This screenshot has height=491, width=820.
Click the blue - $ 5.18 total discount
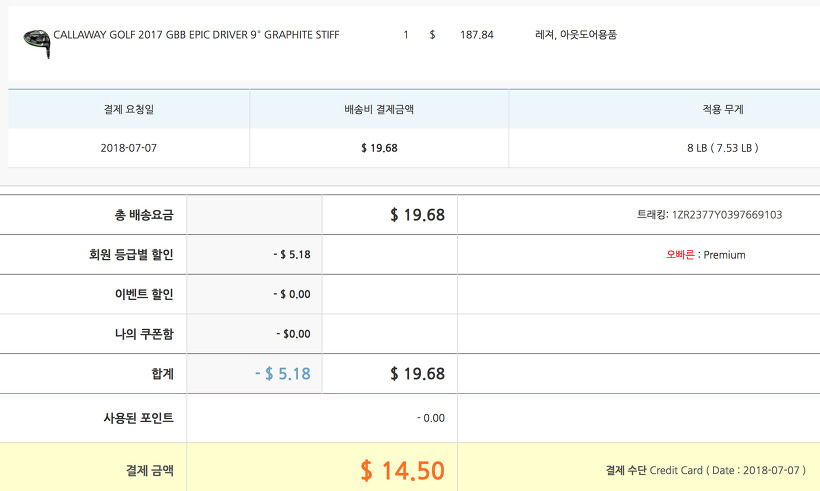pos(282,374)
